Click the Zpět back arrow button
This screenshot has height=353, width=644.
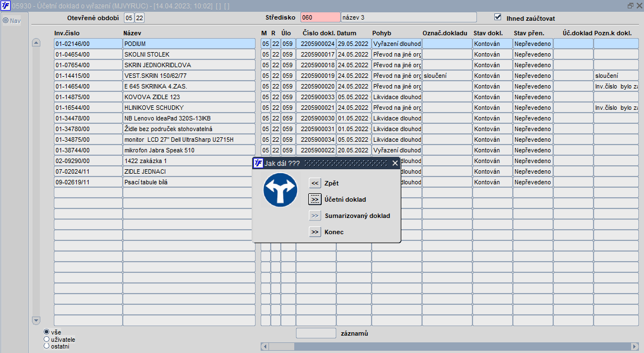click(315, 183)
